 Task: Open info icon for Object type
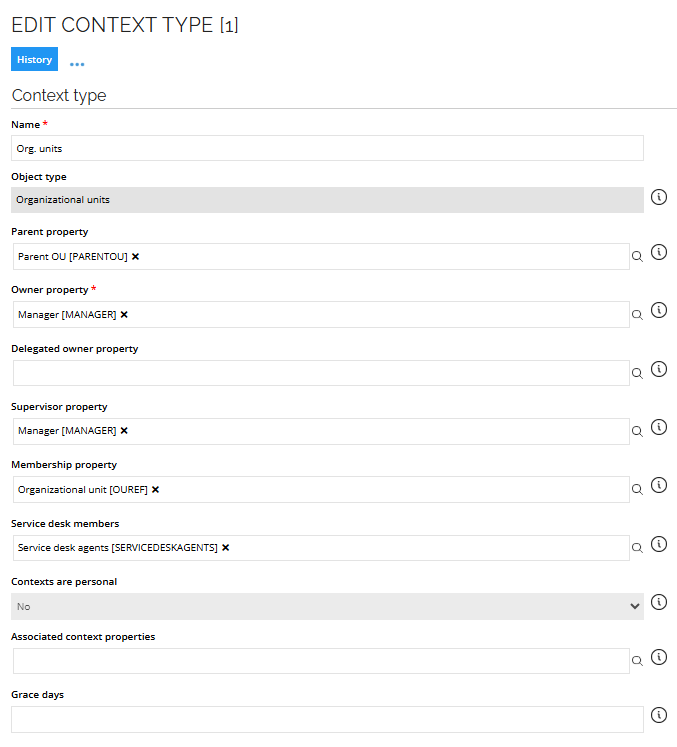point(658,197)
